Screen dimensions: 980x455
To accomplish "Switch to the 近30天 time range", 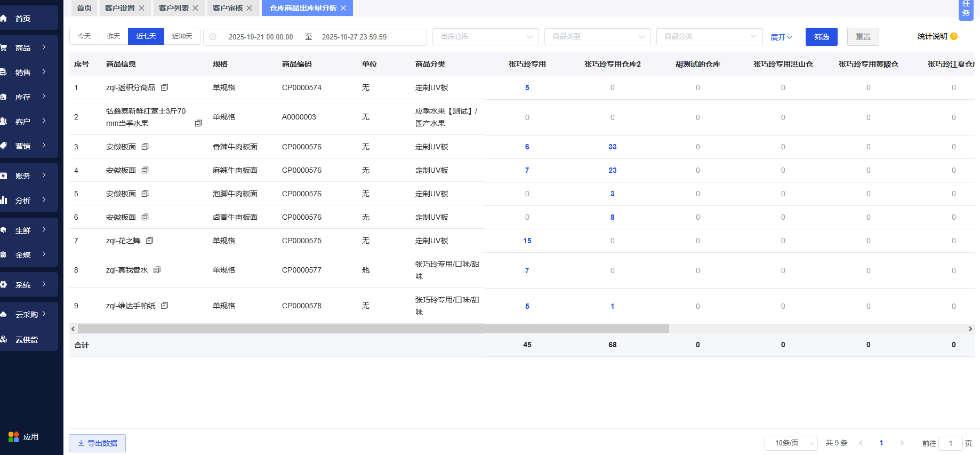I will [182, 36].
